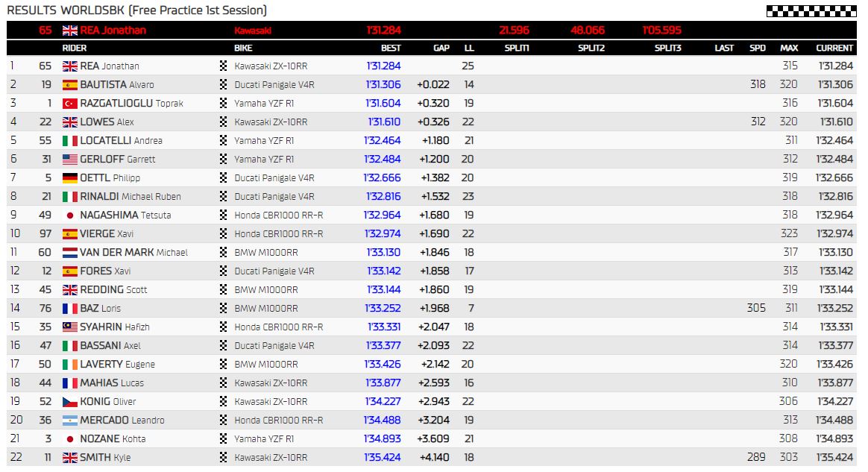Image resolution: width=868 pixels, height=472 pixels.
Task: Click the 48.066 split time in header bar
Action: point(588,31)
